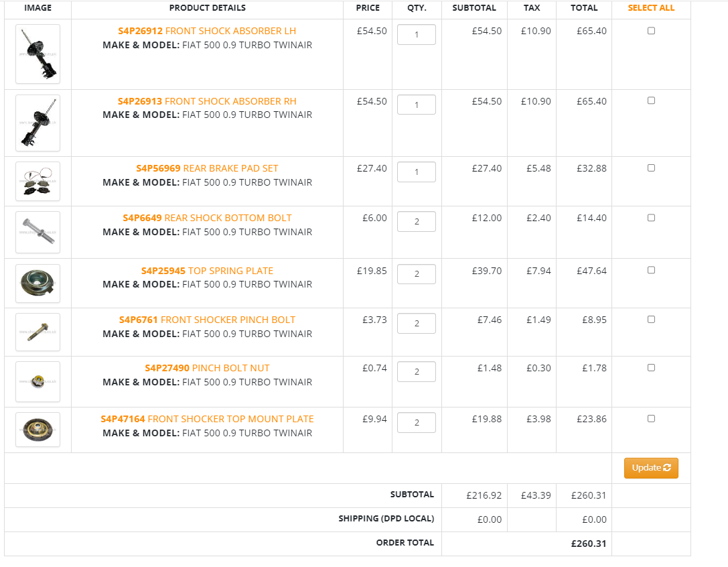Open the Front Shock Absorber LH product image
Image resolution: width=728 pixels, height=567 pixels.
click(38, 54)
